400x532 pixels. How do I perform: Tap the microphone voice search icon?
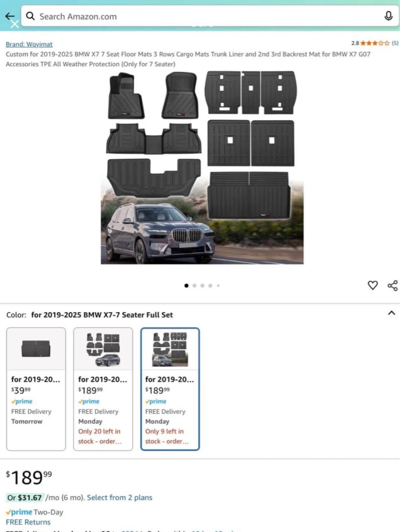(388, 16)
